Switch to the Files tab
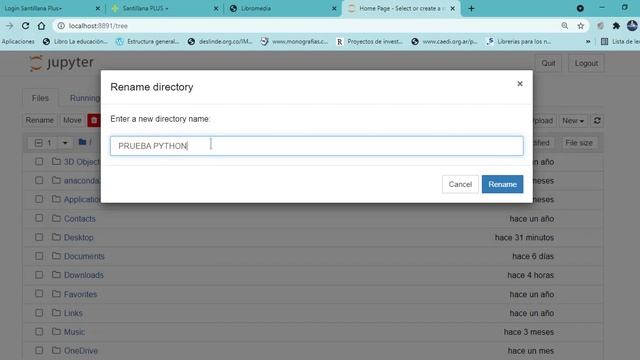 coord(40,98)
